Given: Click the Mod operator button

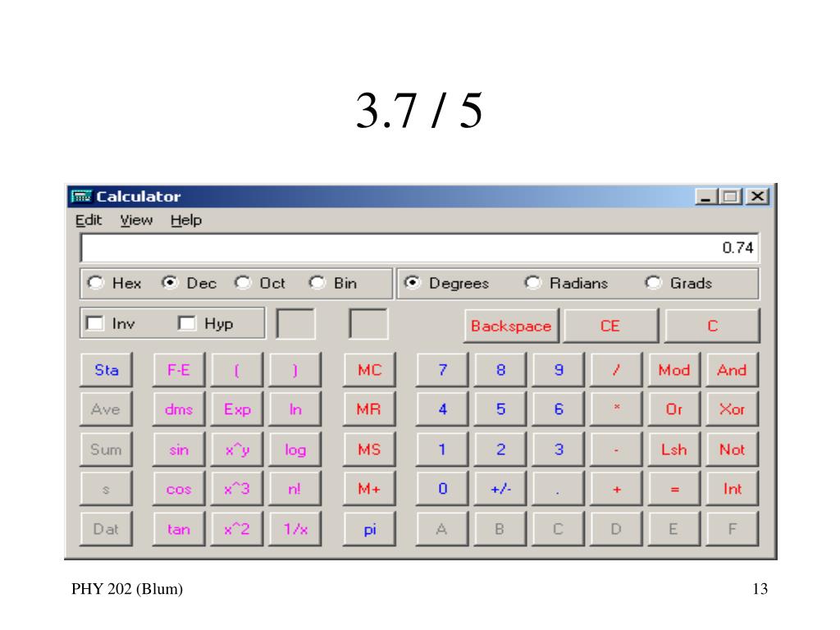Looking at the screenshot, I should [x=674, y=370].
